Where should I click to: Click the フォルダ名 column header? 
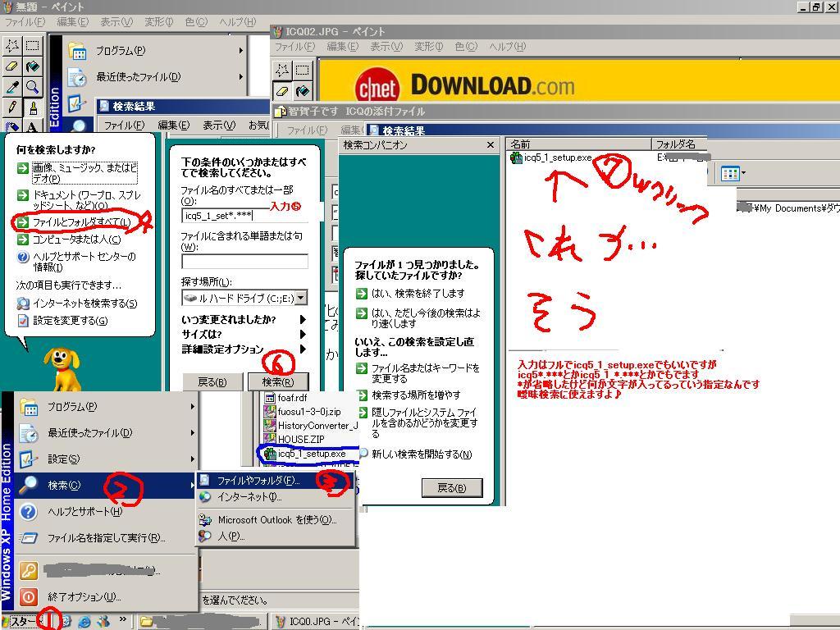pyautogui.click(x=679, y=144)
